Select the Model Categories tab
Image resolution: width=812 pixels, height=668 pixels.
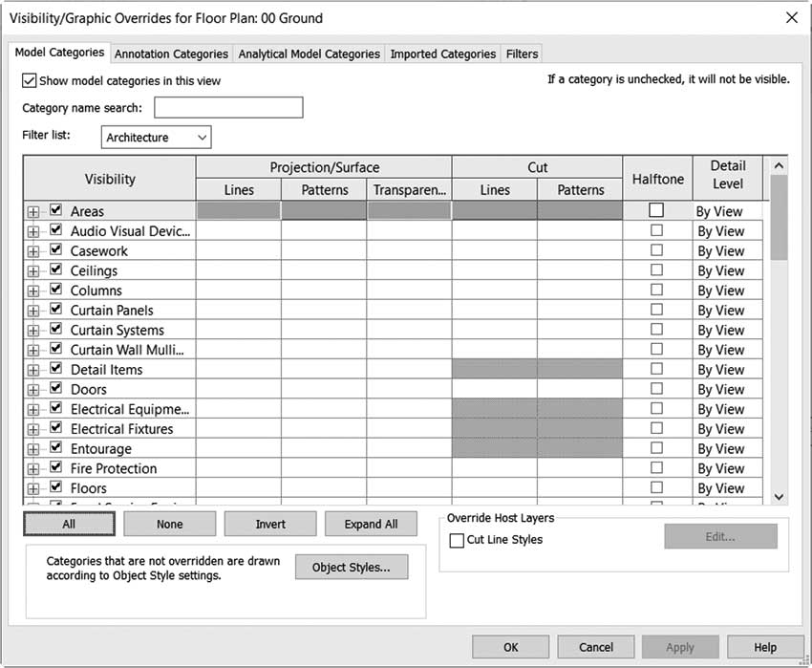(x=59, y=53)
